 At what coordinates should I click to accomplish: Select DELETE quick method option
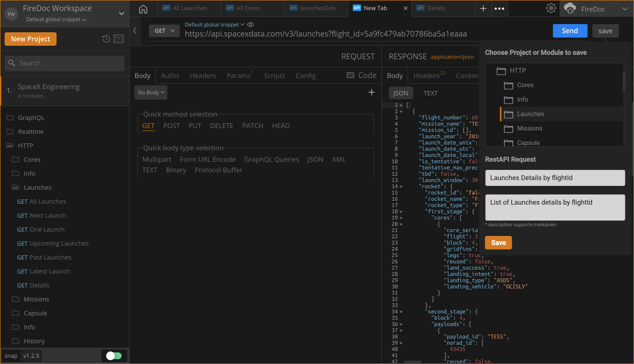click(x=222, y=126)
